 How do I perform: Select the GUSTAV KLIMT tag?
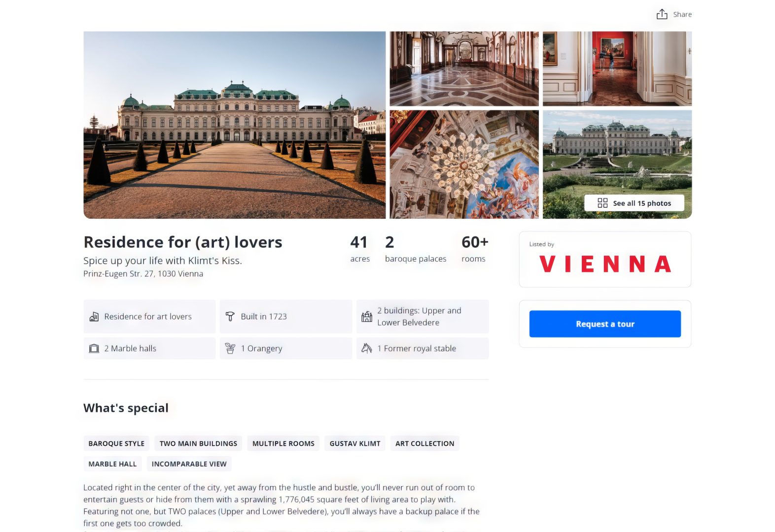pos(355,443)
